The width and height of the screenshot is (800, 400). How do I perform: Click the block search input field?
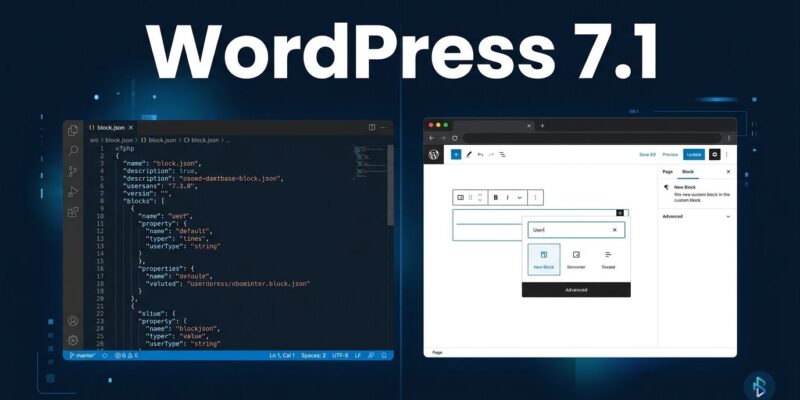(576, 230)
